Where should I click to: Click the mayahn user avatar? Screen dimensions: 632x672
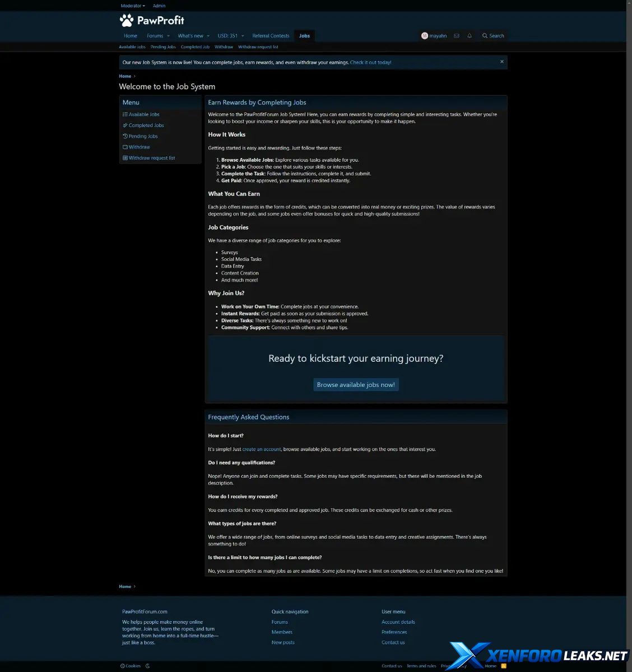[425, 36]
